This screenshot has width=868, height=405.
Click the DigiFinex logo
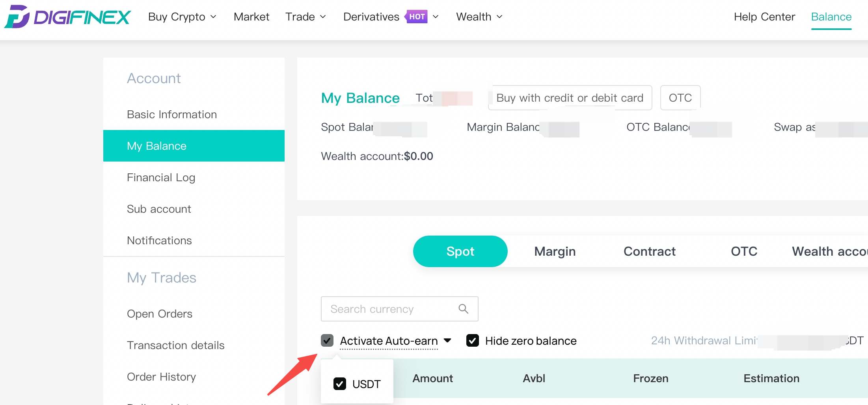point(67,17)
